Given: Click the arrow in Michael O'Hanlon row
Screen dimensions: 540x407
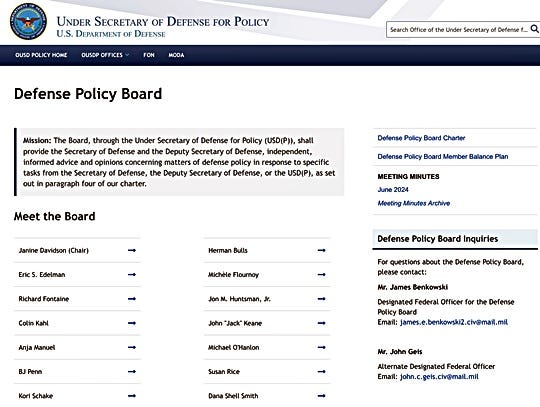Looking at the screenshot, I should pos(321,347).
